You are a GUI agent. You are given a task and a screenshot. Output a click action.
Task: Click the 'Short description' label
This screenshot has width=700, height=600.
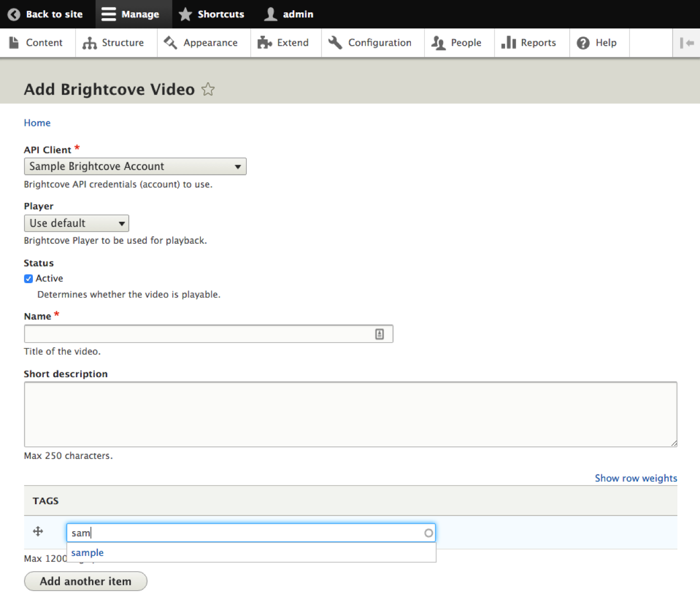pyautogui.click(x=66, y=374)
